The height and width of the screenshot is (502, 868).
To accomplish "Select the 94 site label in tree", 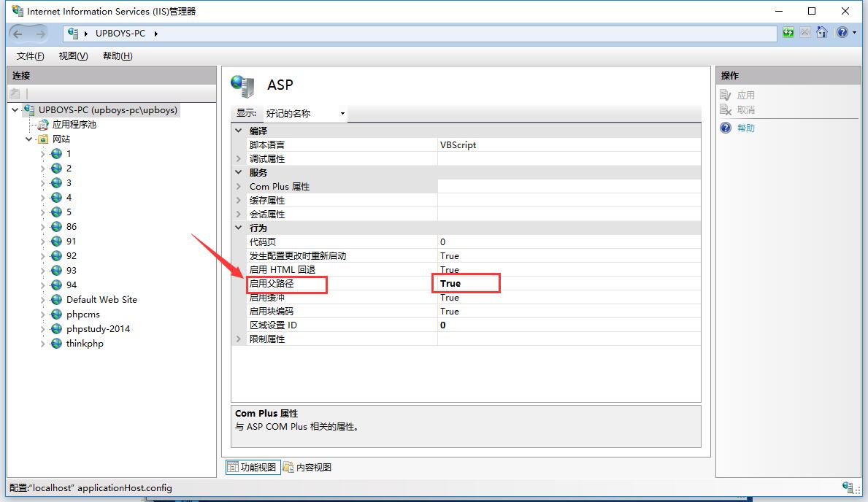I will point(72,285).
